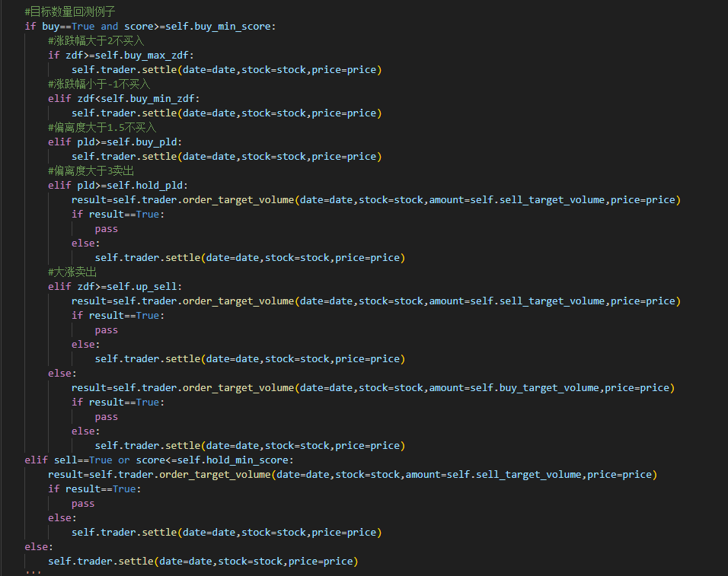Click 'self.hold_min_score' in the elif sell line
The width and height of the screenshot is (728, 576).
[232, 460]
